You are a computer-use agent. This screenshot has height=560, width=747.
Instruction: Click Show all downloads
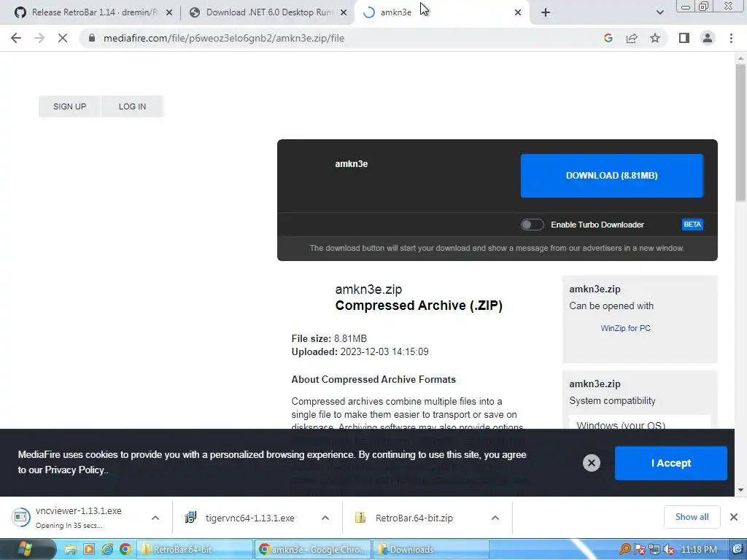[692, 517]
